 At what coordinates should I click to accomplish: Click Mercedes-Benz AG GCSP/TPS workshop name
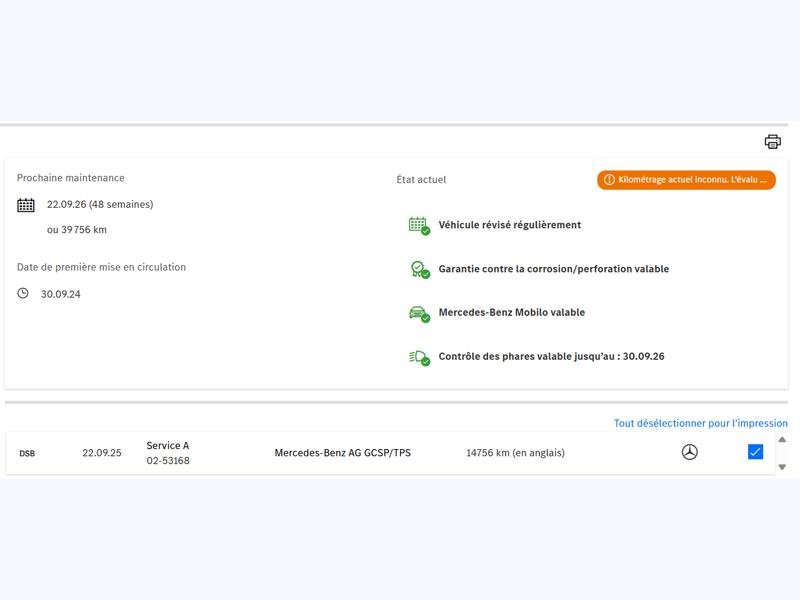342,453
